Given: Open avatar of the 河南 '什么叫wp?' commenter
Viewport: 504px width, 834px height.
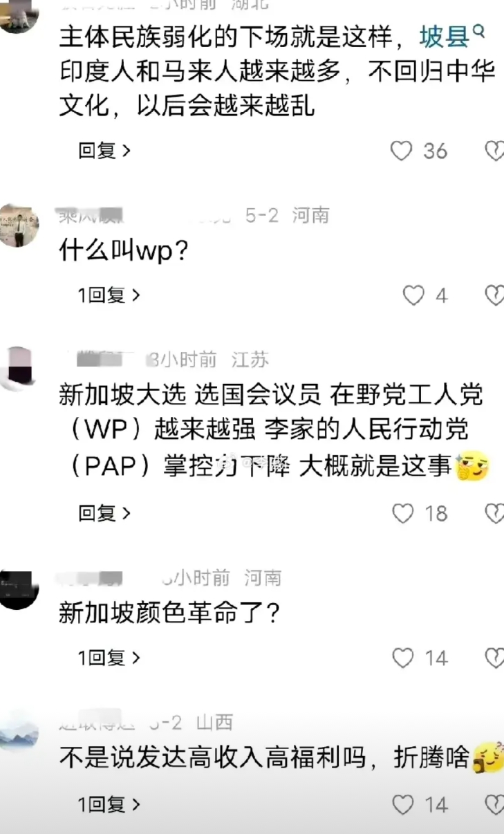Looking at the screenshot, I should (18, 225).
